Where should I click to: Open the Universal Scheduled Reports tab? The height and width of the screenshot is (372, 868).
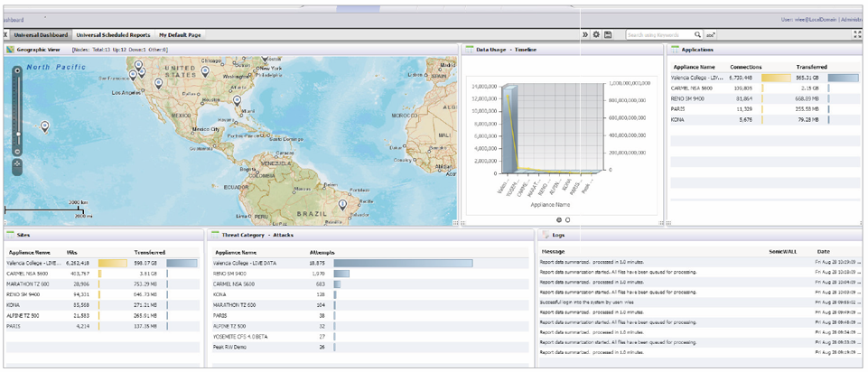click(113, 35)
